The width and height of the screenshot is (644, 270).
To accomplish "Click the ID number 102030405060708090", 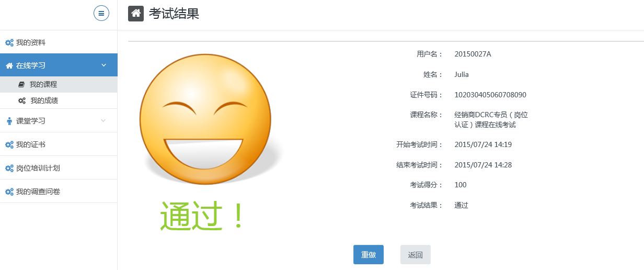I will pos(490,95).
